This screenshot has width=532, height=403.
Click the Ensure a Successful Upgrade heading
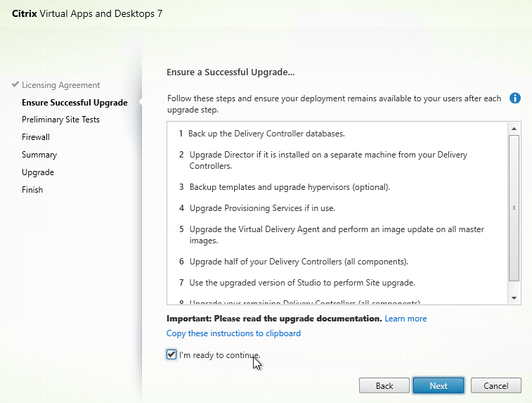pyautogui.click(x=231, y=72)
